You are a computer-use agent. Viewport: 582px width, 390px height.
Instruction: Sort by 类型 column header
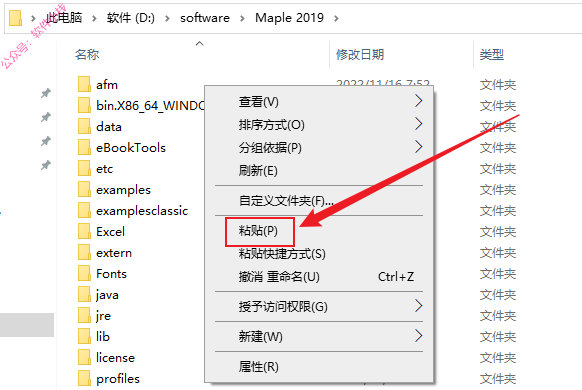point(491,55)
